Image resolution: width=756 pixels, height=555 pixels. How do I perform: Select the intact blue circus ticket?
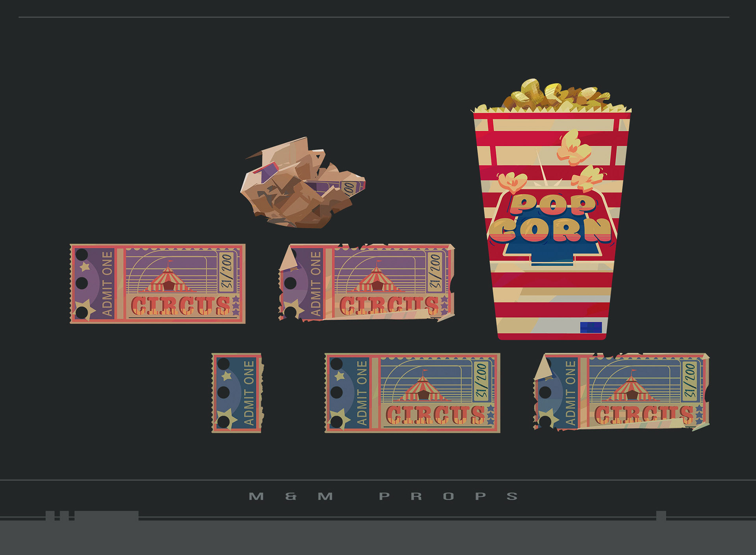(412, 393)
